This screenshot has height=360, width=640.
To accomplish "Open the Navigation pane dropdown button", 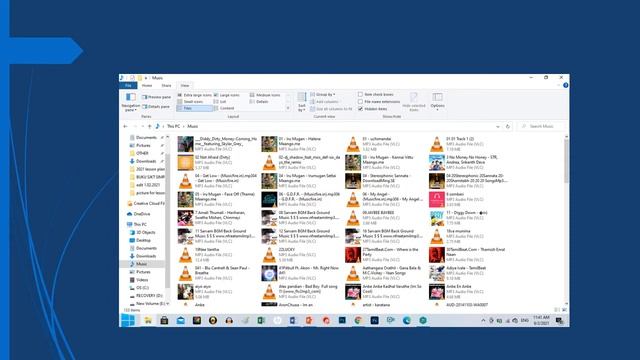I will click(x=131, y=102).
